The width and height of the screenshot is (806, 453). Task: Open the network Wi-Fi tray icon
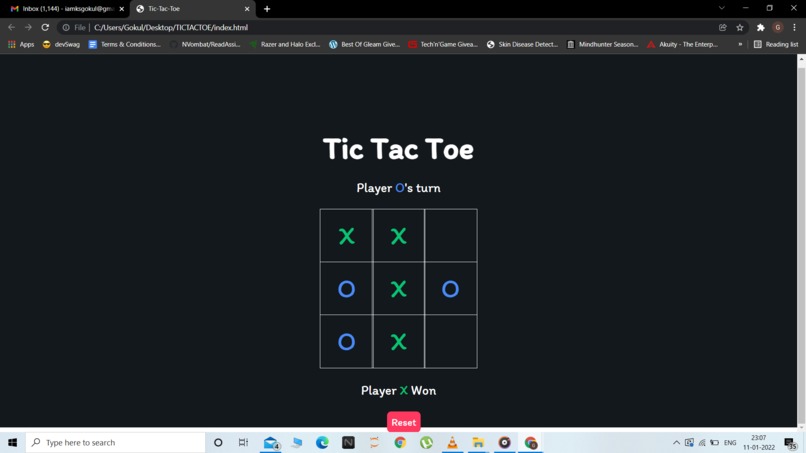pyautogui.click(x=702, y=442)
